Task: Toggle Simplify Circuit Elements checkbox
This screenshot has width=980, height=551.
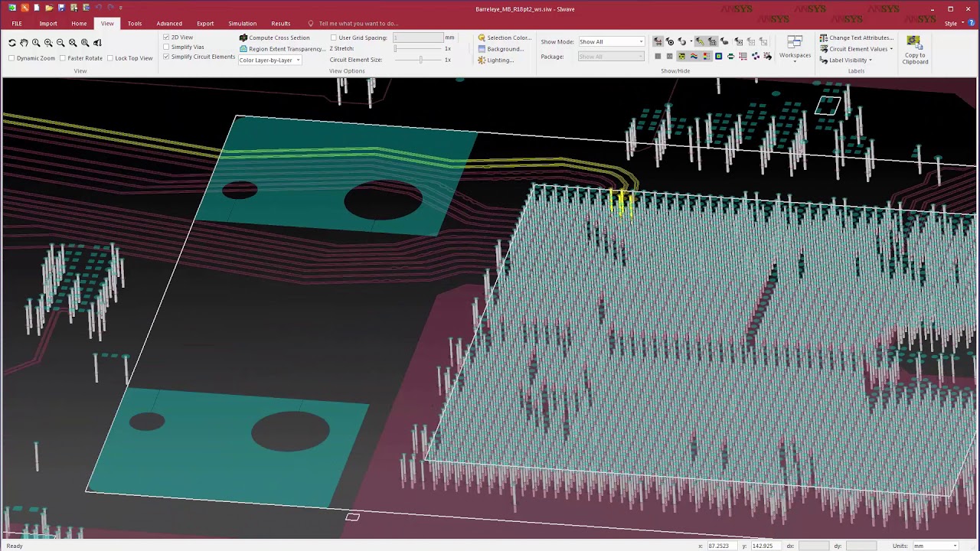Action: tap(166, 57)
